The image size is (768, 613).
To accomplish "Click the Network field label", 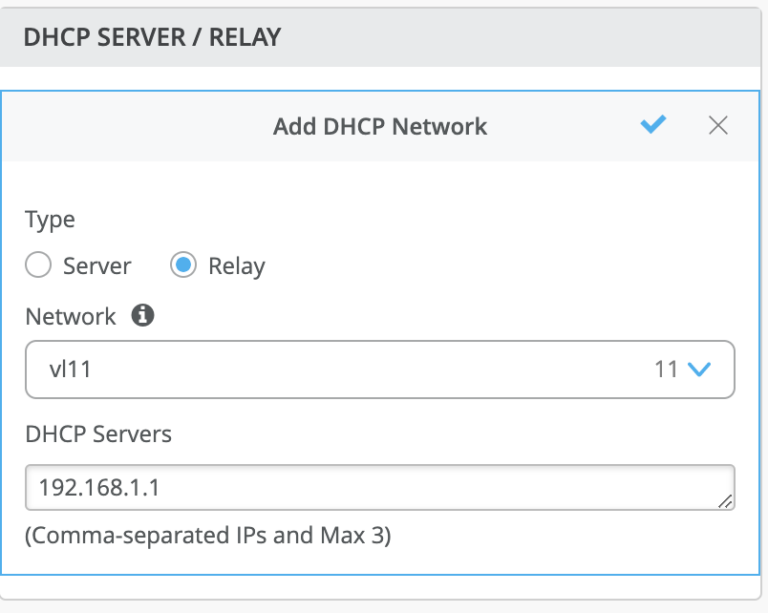I will point(71,316).
